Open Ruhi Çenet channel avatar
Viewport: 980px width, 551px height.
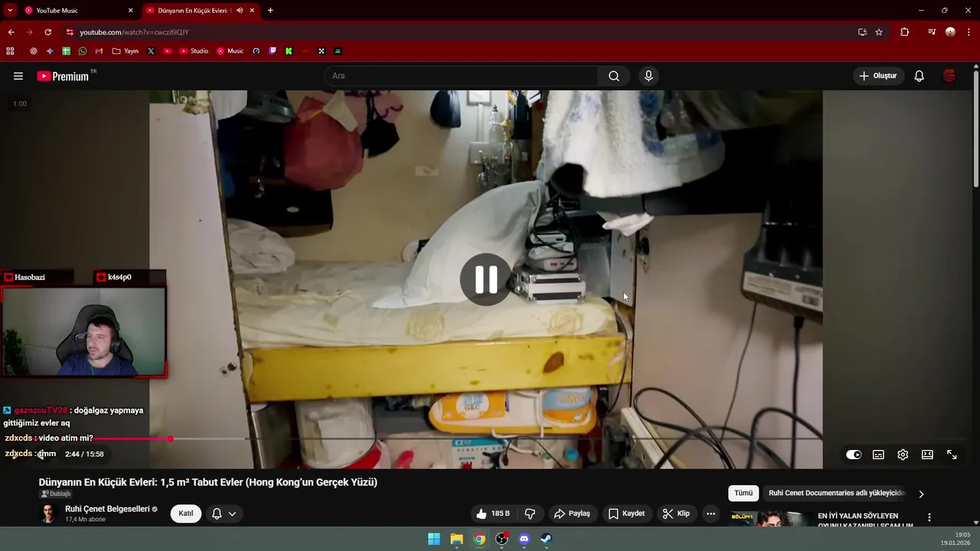point(48,514)
